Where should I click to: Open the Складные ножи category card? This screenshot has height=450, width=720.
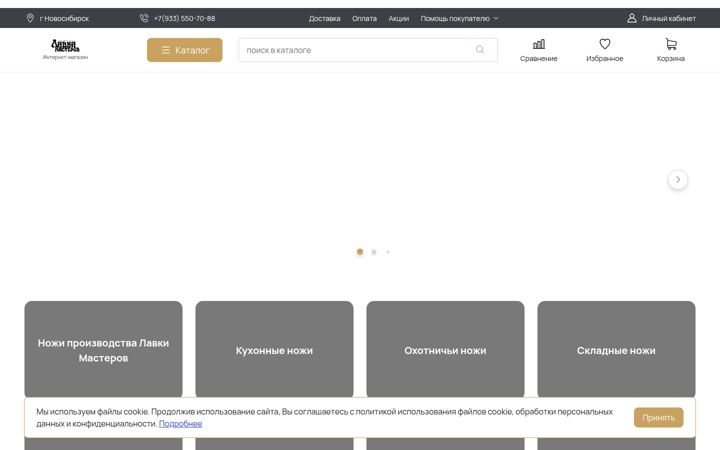(616, 350)
